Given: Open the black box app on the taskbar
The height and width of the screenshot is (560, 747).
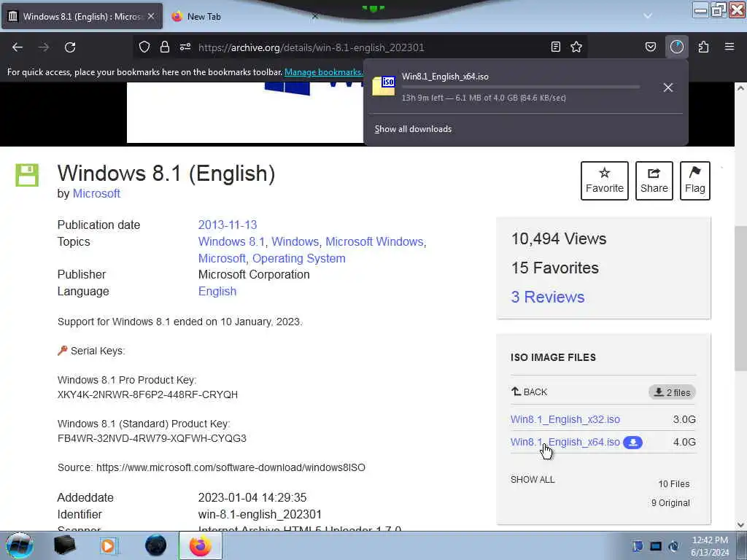Looking at the screenshot, I should click(x=65, y=545).
